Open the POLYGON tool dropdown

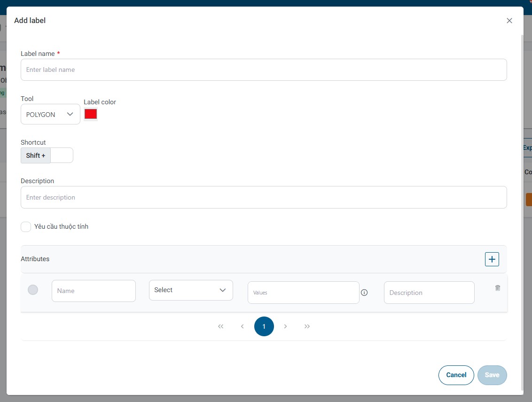pos(50,114)
